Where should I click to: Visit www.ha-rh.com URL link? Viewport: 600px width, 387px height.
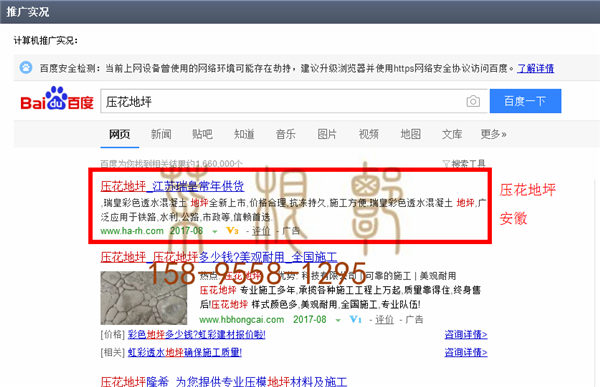[x=132, y=231]
